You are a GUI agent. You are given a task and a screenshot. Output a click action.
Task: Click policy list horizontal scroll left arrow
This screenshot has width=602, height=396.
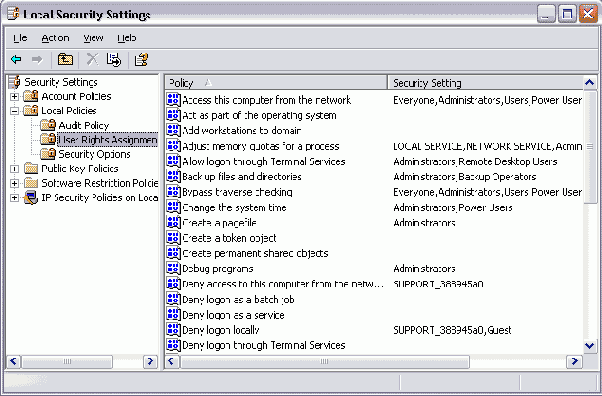click(x=172, y=361)
